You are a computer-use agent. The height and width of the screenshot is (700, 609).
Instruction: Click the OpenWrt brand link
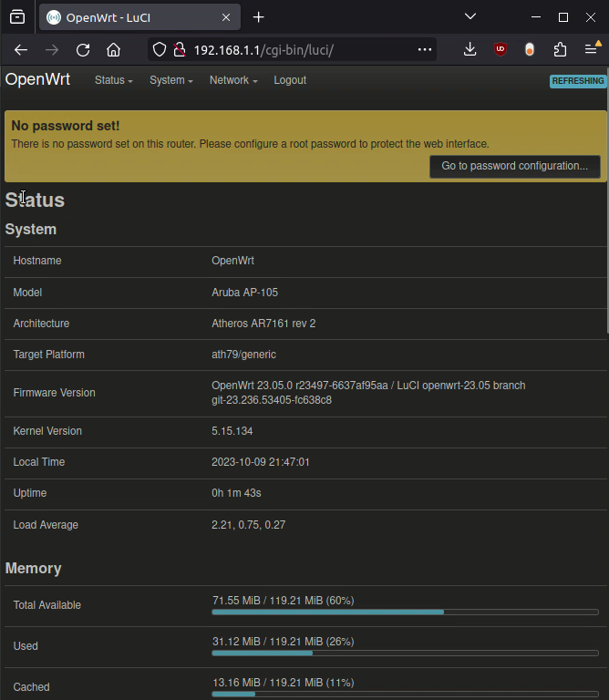tap(37, 79)
